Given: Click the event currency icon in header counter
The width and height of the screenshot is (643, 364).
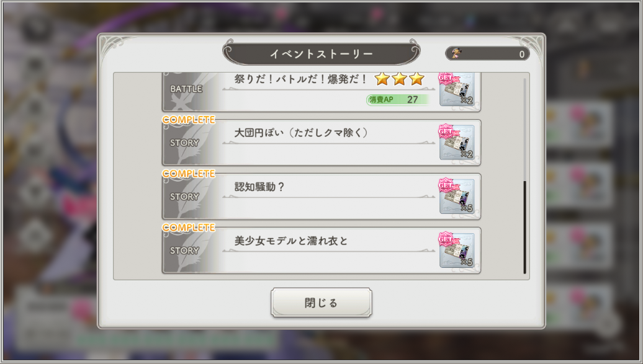Looking at the screenshot, I should pyautogui.click(x=456, y=53).
